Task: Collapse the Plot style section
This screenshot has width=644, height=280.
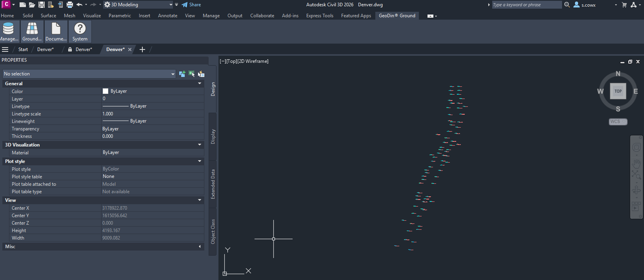Action: coord(200,161)
